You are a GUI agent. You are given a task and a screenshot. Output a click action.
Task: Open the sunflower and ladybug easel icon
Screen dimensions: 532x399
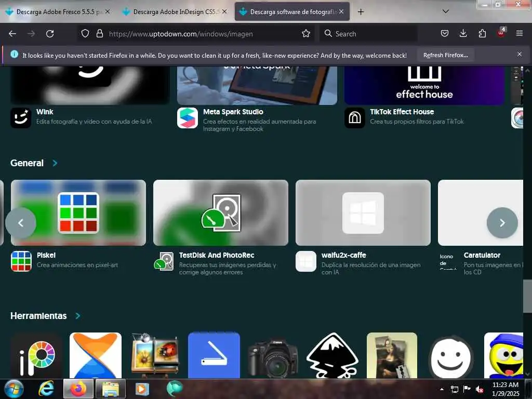[x=155, y=355]
